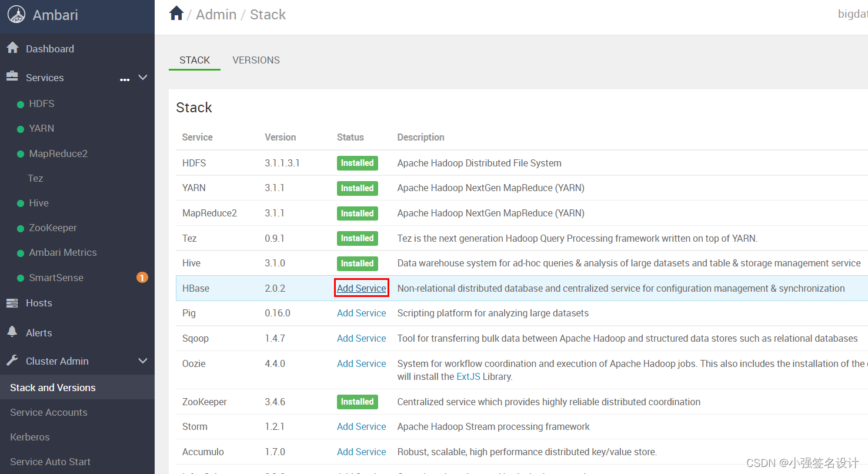Click the SmartSense orange alert badge

click(x=142, y=277)
